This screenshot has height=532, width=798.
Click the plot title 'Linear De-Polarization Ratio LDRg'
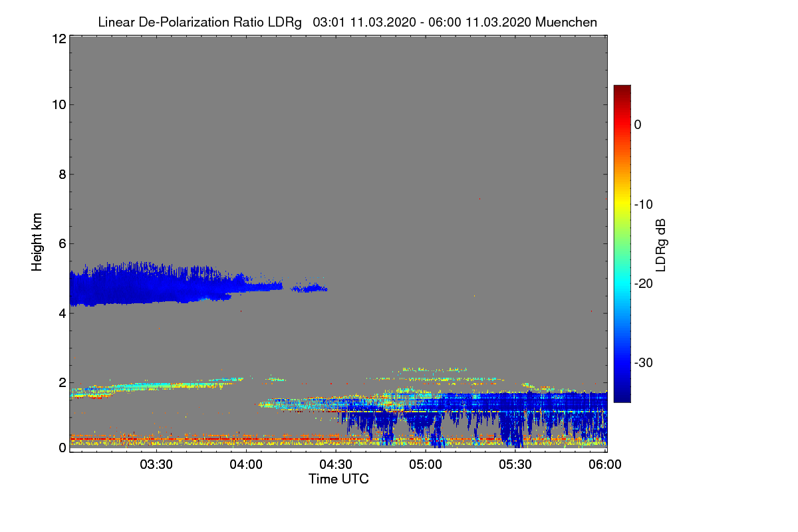(x=199, y=23)
